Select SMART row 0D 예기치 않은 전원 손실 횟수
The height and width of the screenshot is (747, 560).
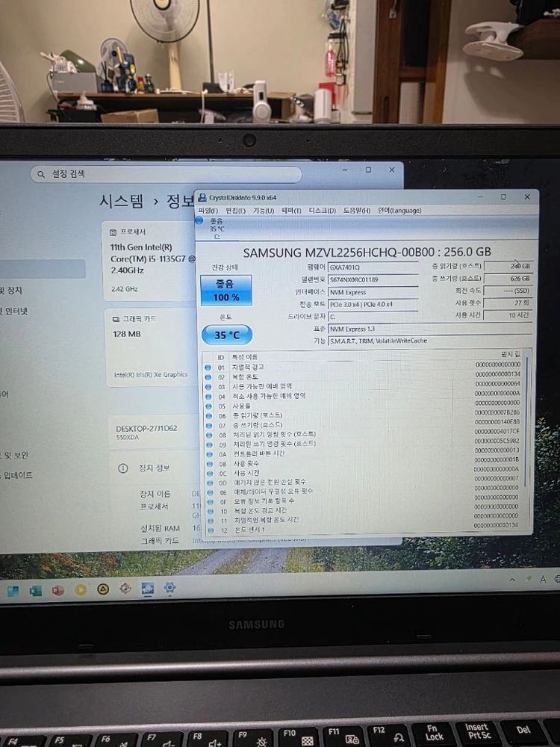[x=363, y=482]
